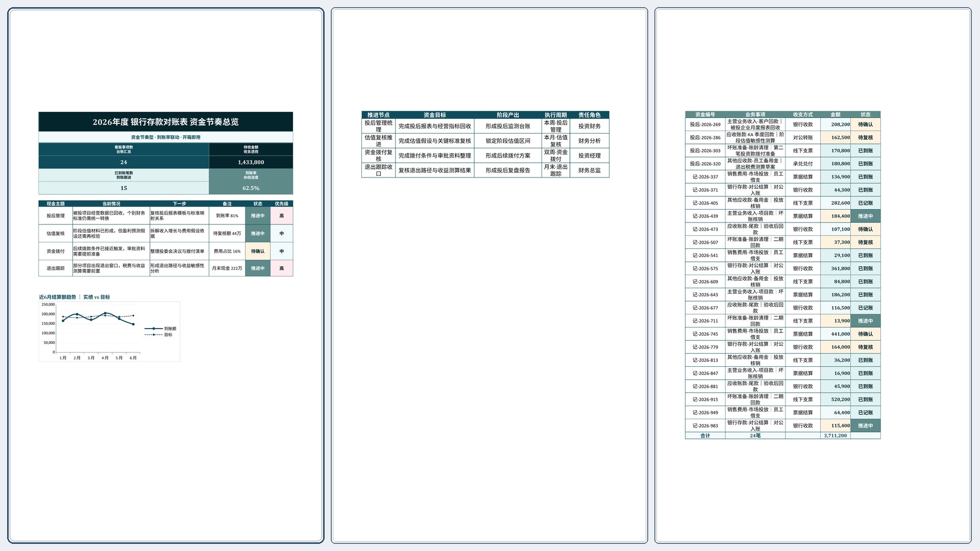Click the chart heading '近6月结算额趋势 | 实绩 vs 目标'
This screenshot has height=551, width=980.
tap(75, 297)
